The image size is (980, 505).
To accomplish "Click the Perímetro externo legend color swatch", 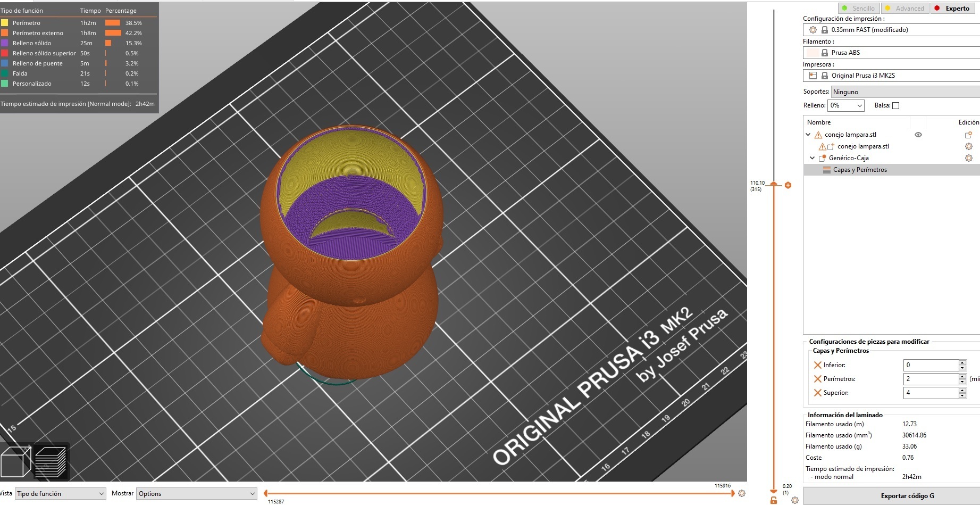I will coord(5,33).
